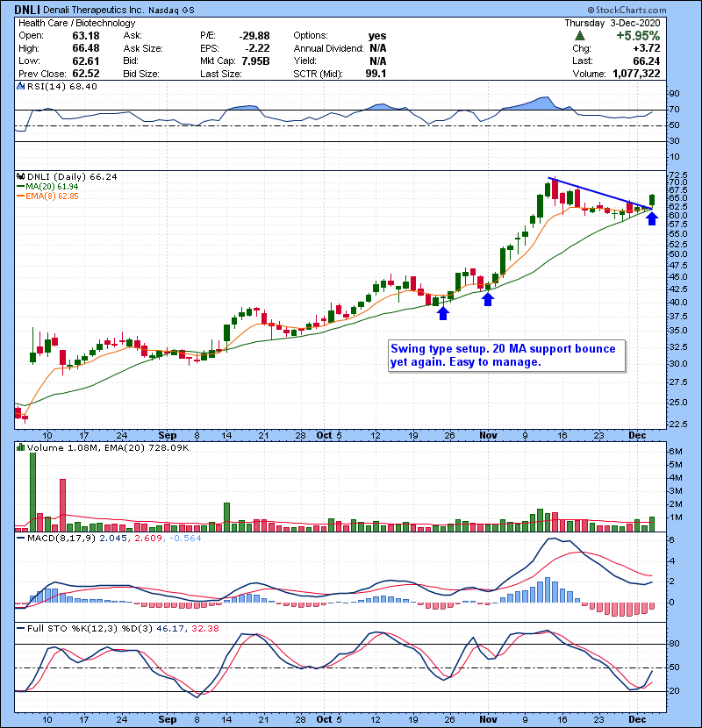Click the Sep label on price chart axis
Viewport: 702px width, 728px height.
[x=168, y=435]
